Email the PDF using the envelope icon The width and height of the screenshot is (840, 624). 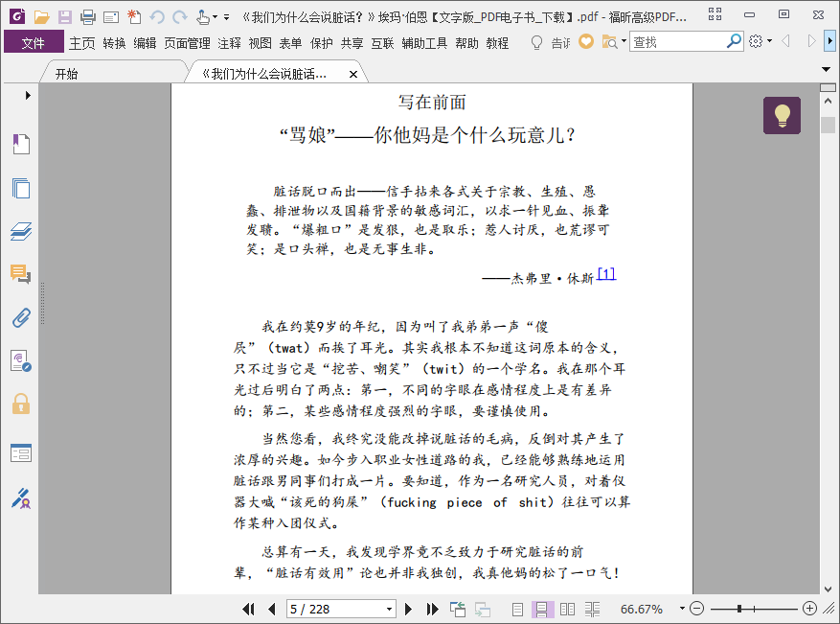point(111,17)
